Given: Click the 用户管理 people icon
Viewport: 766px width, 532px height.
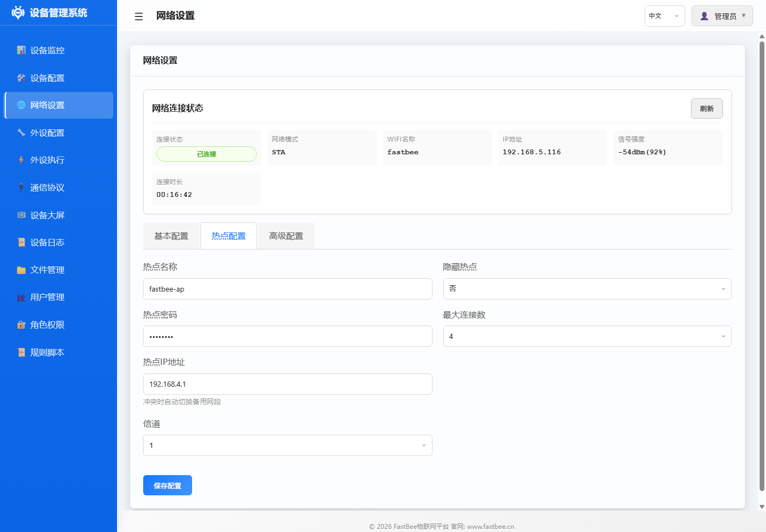Looking at the screenshot, I should pos(21,297).
